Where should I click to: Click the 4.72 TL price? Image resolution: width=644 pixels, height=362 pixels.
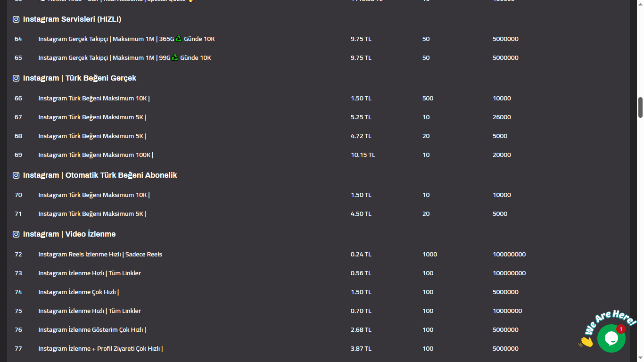(361, 136)
